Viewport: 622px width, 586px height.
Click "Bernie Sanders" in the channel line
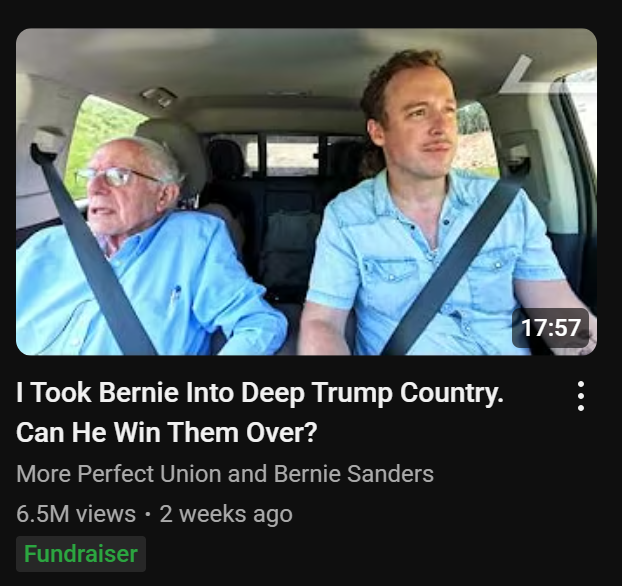point(353,474)
